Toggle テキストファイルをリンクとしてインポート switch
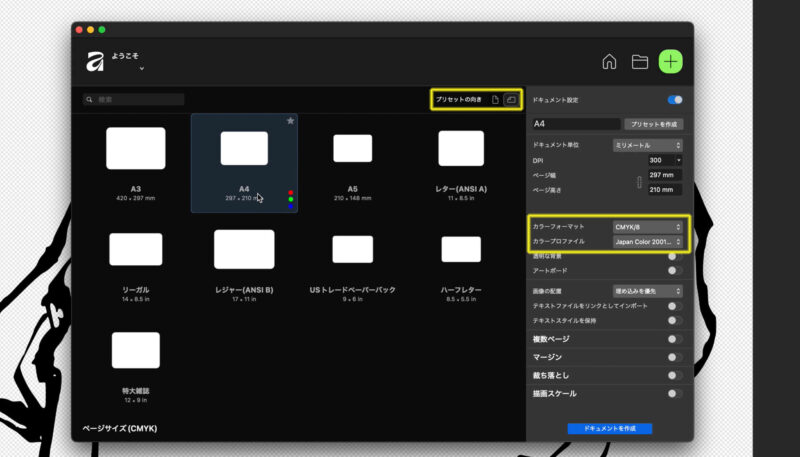This screenshot has height=457, width=800. click(x=674, y=306)
